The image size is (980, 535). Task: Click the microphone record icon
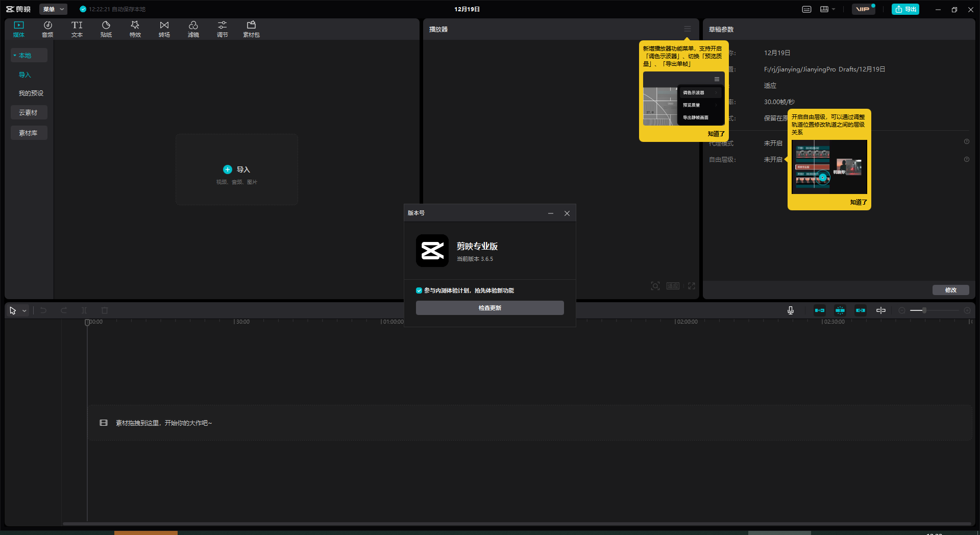tap(791, 310)
